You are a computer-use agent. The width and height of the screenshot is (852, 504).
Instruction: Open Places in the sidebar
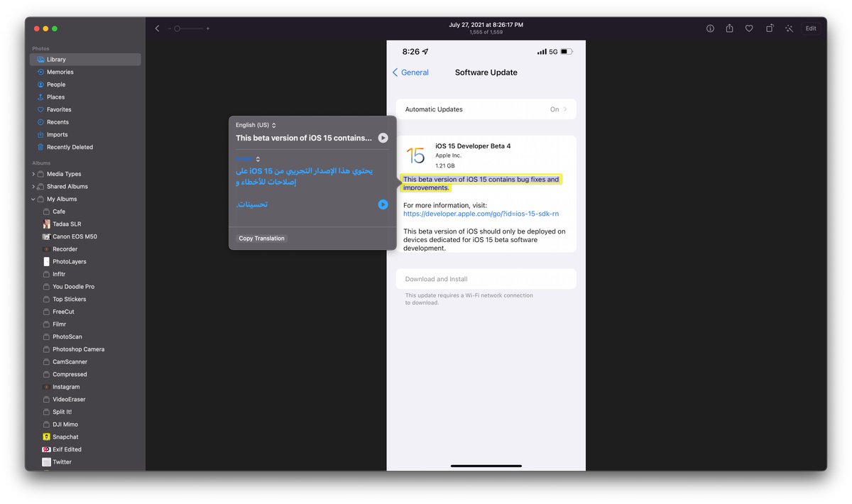coord(85,97)
